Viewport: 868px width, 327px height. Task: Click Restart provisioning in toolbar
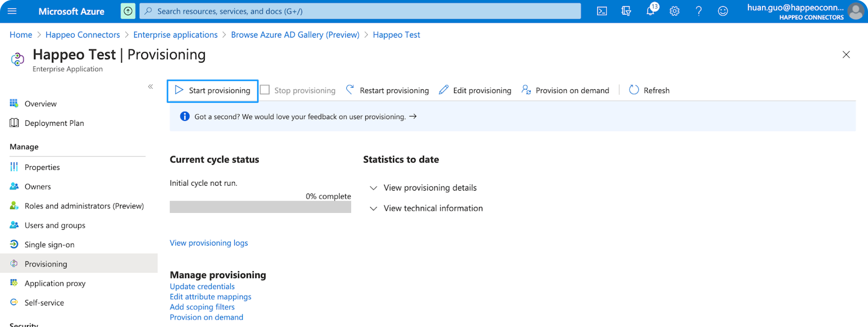(387, 90)
